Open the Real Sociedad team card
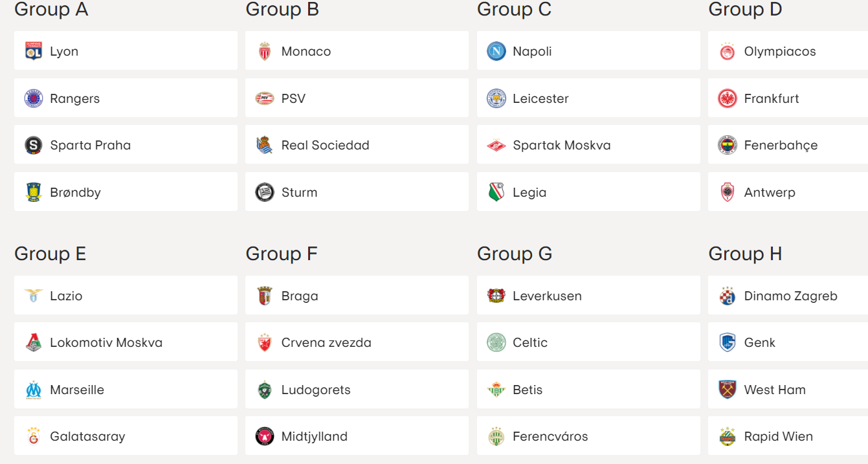 357,144
